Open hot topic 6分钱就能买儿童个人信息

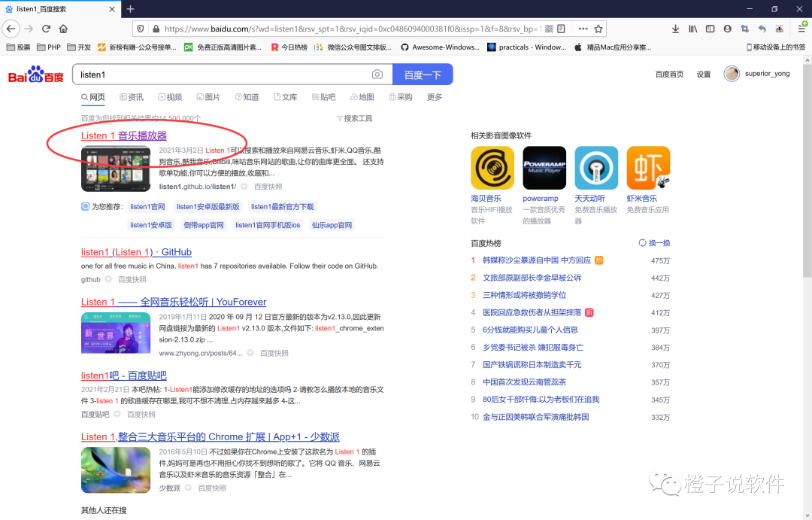point(530,330)
